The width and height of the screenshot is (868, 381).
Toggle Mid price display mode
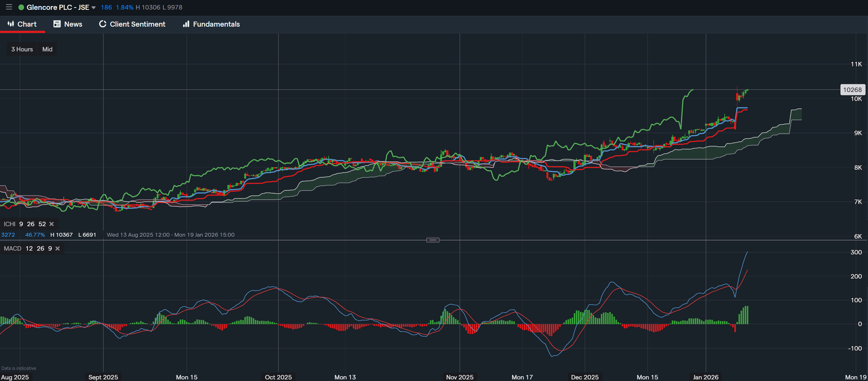47,49
